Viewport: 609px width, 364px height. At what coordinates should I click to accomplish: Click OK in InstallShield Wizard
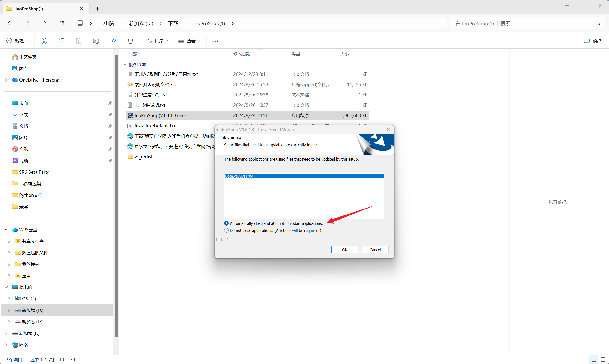(344, 250)
